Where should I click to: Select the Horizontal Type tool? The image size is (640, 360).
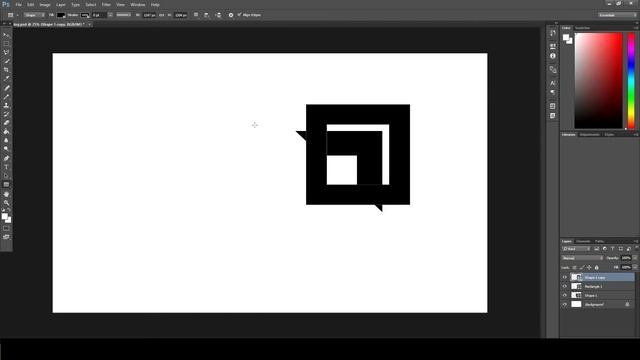click(6, 167)
